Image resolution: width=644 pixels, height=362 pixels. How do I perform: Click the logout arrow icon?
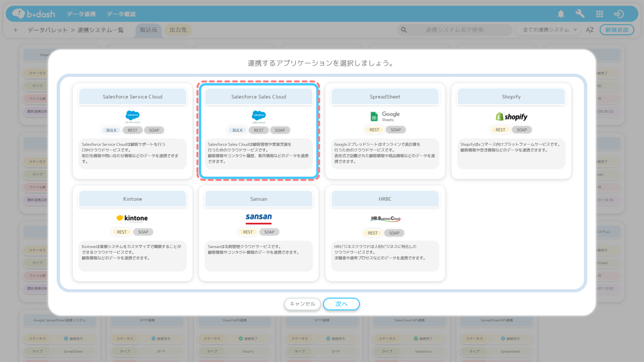pos(619,14)
